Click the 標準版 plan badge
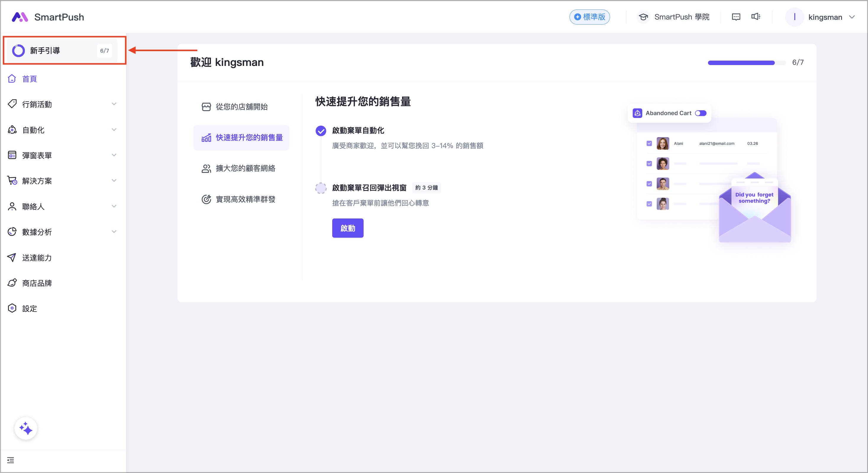 point(589,17)
